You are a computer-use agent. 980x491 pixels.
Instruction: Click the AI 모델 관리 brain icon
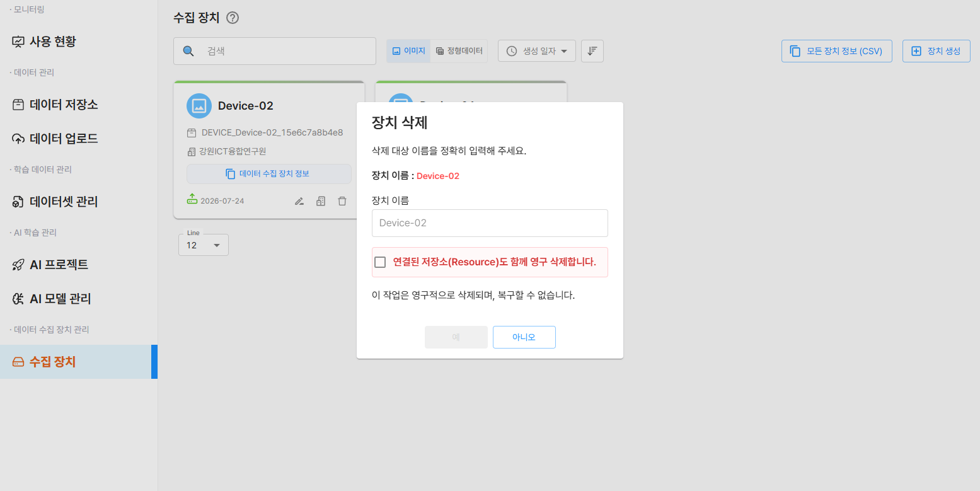18,299
